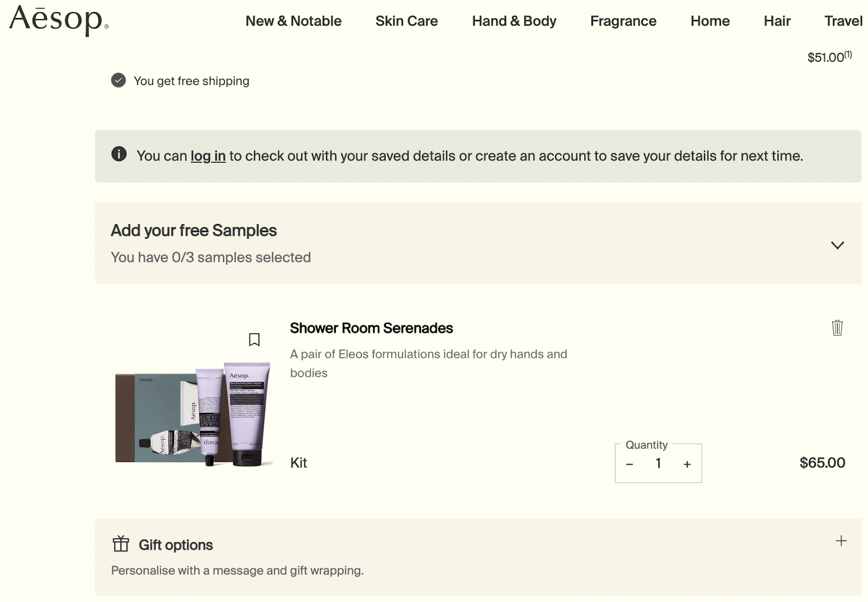Click the free shipping checkmark icon
This screenshot has height=602, width=868.
click(x=118, y=80)
